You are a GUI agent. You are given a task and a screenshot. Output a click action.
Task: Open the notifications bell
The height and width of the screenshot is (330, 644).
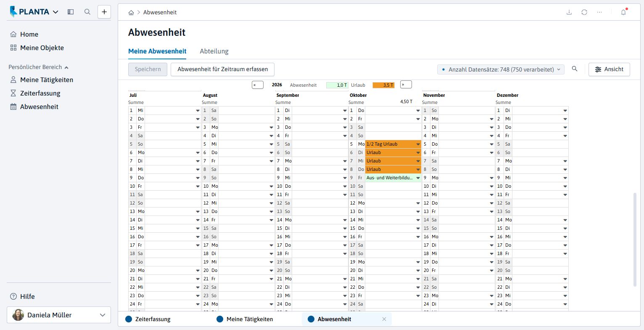623,12
